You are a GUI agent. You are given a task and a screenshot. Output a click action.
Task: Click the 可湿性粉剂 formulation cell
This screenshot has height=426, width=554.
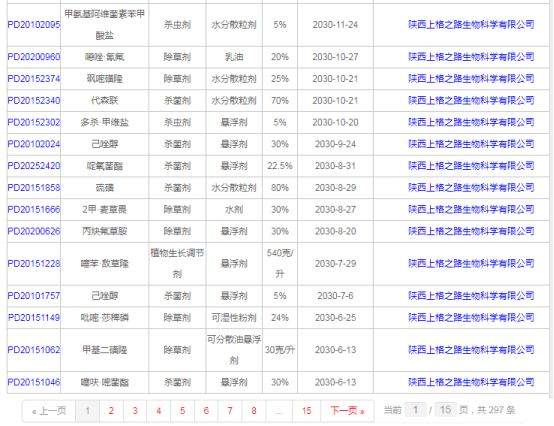coord(234,318)
